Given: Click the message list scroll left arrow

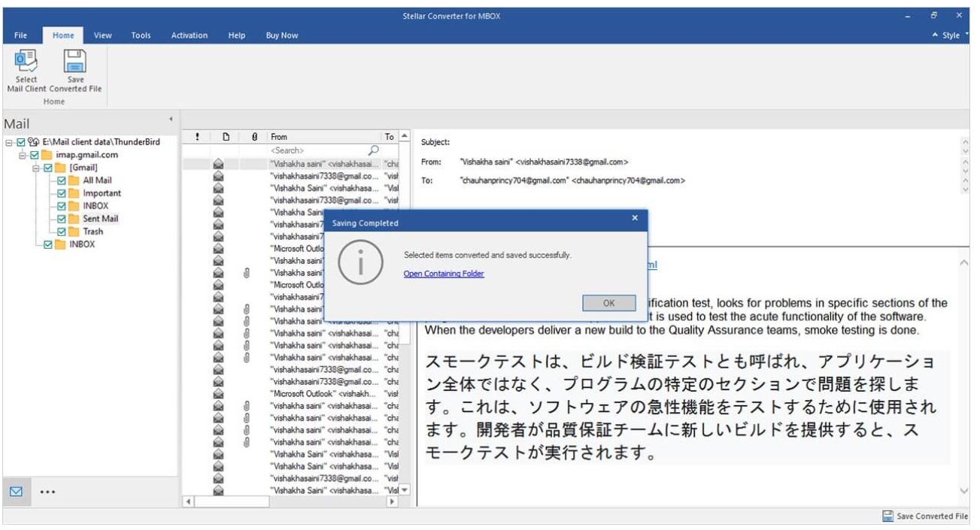Looking at the screenshot, I should coord(188,501).
